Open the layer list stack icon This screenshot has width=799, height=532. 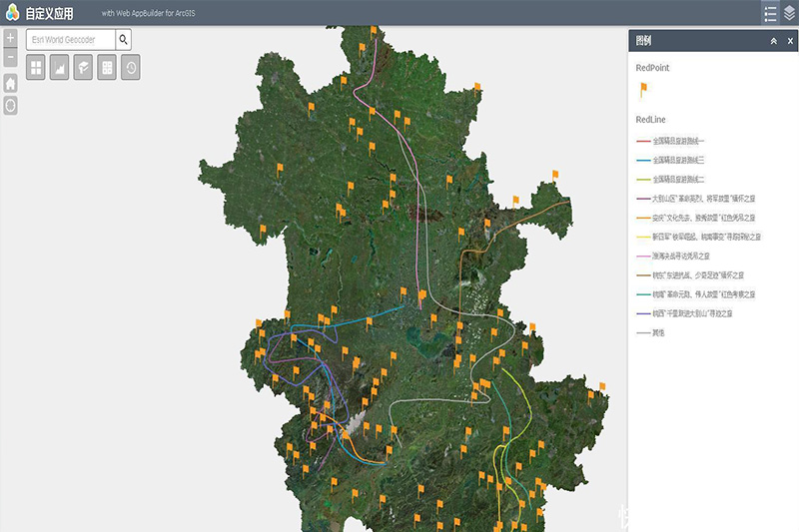click(x=789, y=13)
